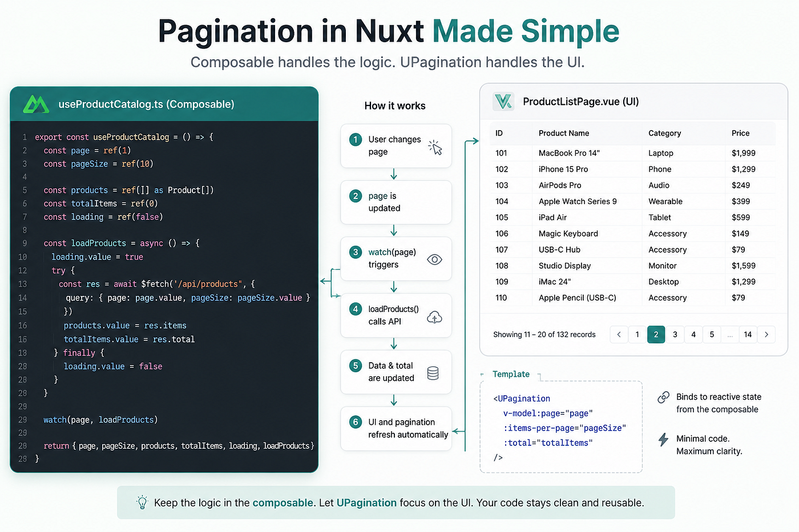
Task: Click the 'AirPods Pro' product cell
Action: (560, 185)
